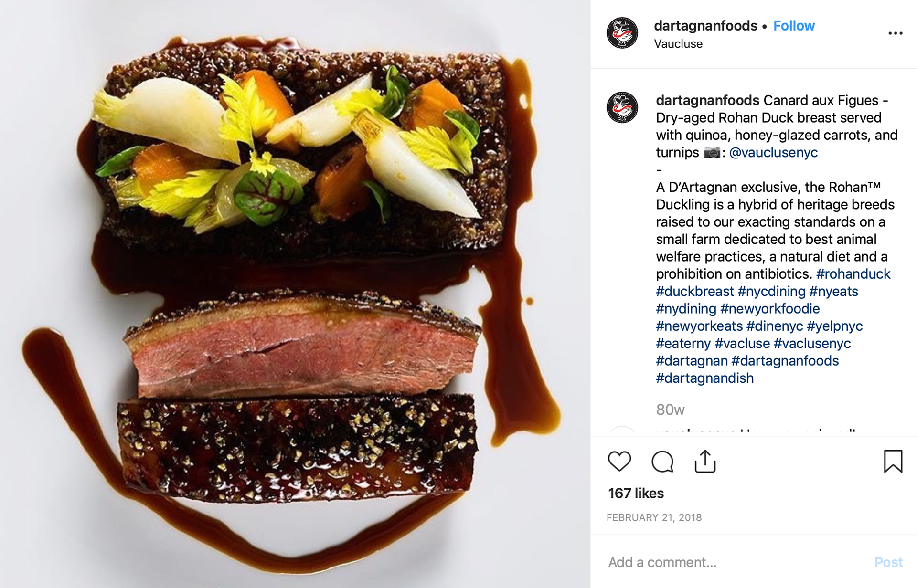
Task: Open dartagnanfoods profile picture in header
Action: [x=622, y=33]
